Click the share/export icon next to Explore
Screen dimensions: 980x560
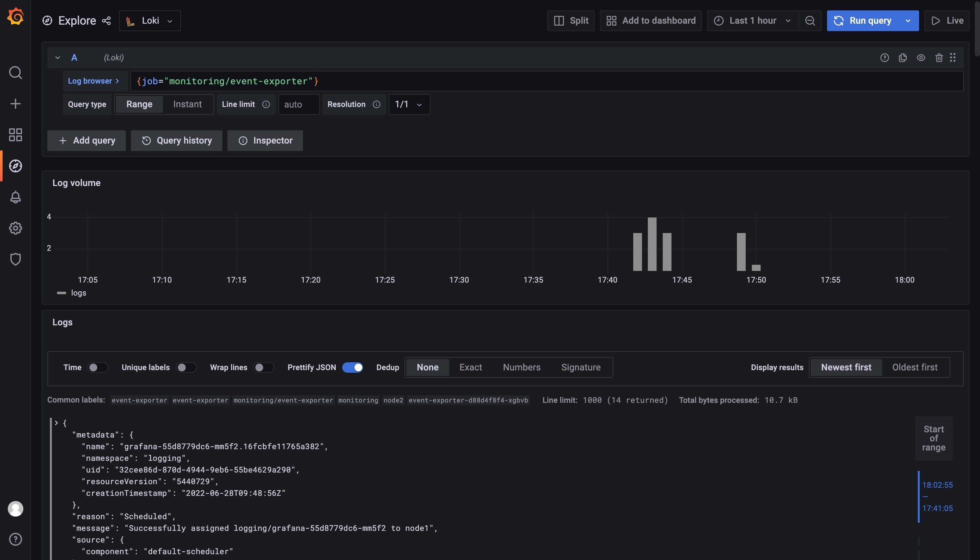coord(107,20)
